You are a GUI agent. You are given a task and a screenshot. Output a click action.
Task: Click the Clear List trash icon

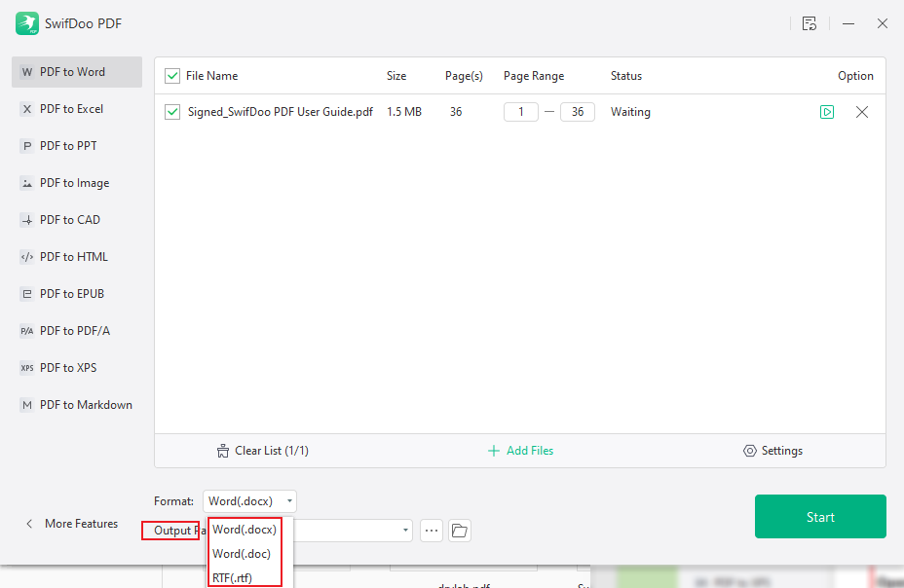[222, 451]
